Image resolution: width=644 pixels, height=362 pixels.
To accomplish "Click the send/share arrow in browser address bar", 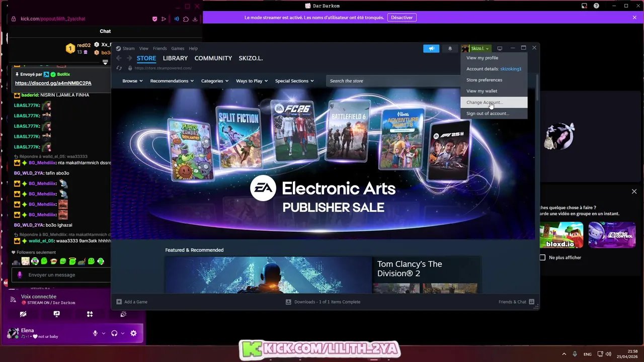I will click(164, 19).
